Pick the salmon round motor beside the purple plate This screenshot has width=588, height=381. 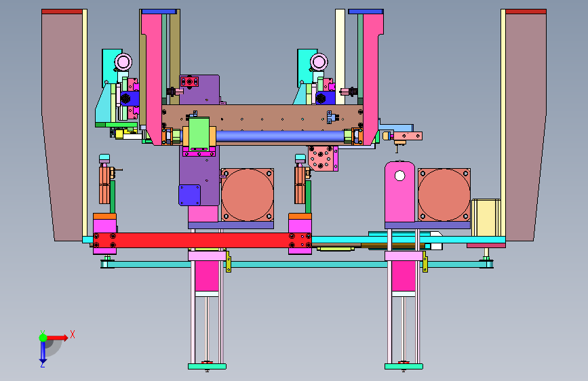tap(247, 195)
